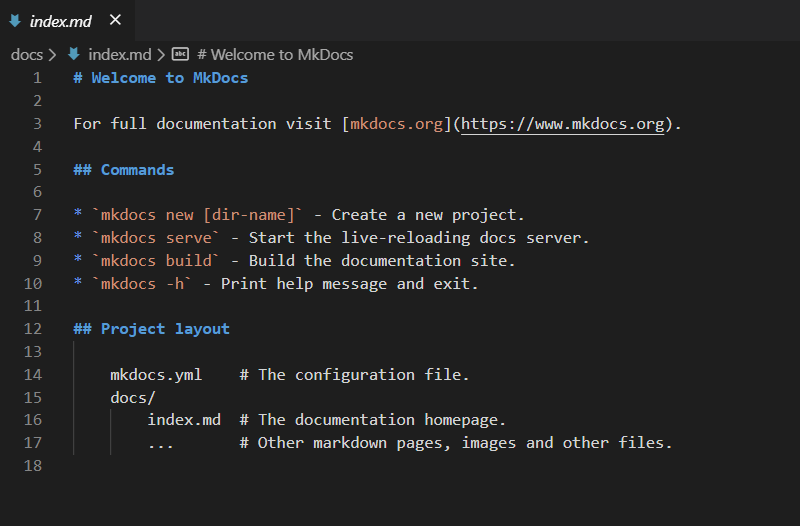
Task: Click '# The configuration file.' comment
Action: point(354,375)
